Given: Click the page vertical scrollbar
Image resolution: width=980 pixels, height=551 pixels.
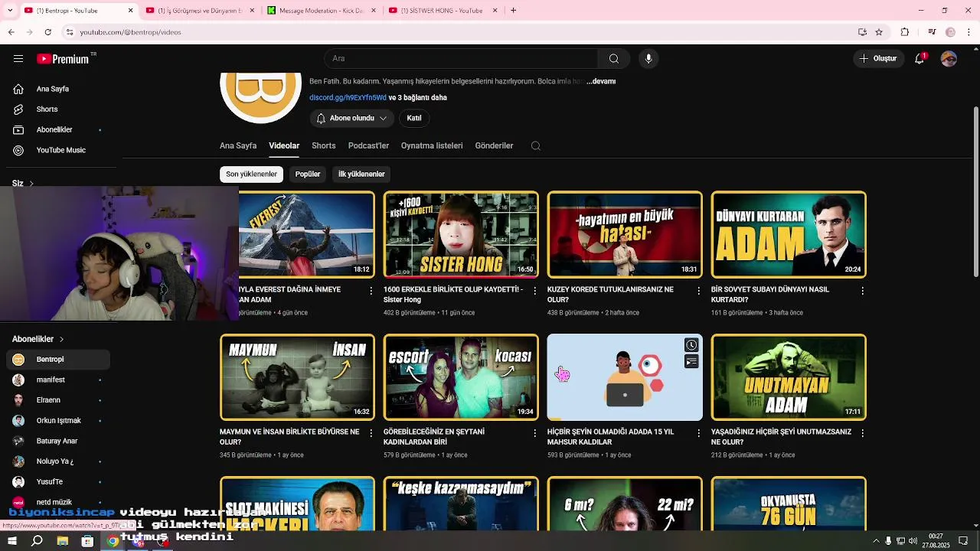Looking at the screenshot, I should click(x=975, y=191).
